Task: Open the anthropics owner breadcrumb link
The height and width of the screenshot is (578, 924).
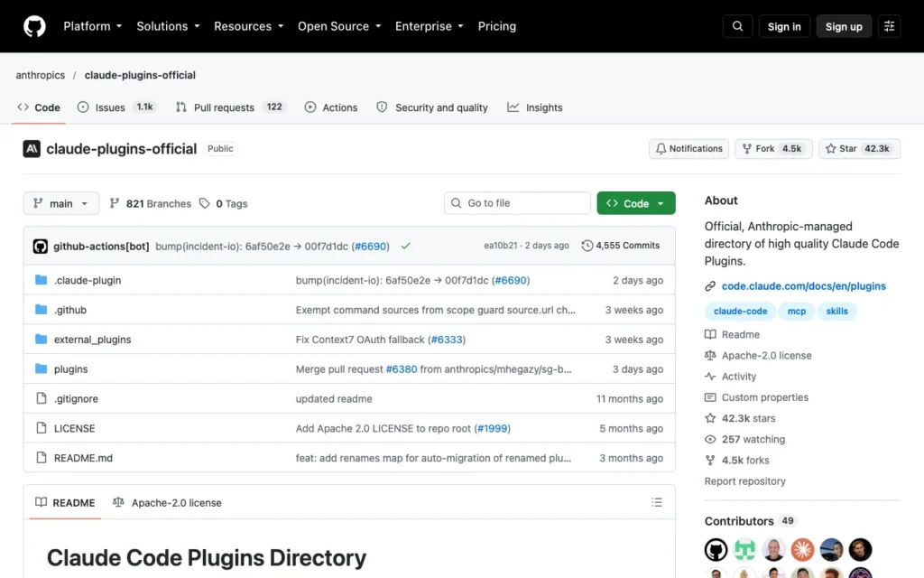Action: coord(40,76)
